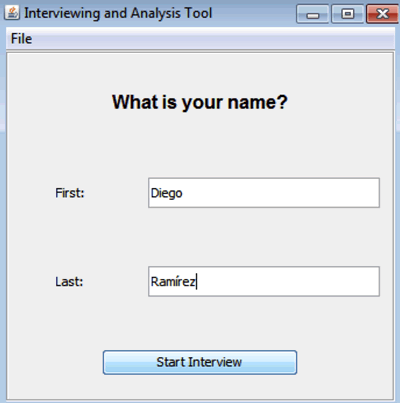The image size is (400, 403).
Task: Click the Java coffee cup window icon
Action: (x=12, y=13)
